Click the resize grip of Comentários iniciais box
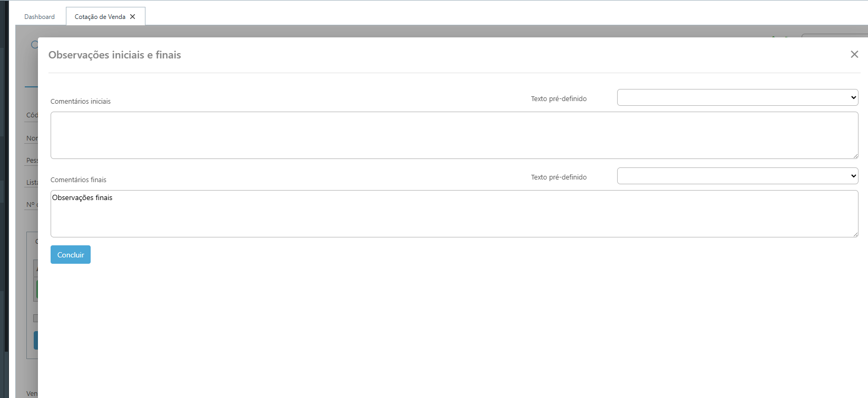This screenshot has height=398, width=868. pos(855,155)
